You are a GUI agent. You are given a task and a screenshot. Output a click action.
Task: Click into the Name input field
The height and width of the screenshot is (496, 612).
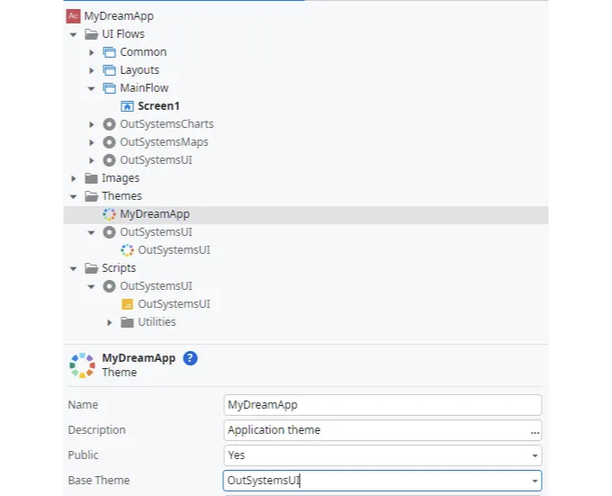point(382,405)
